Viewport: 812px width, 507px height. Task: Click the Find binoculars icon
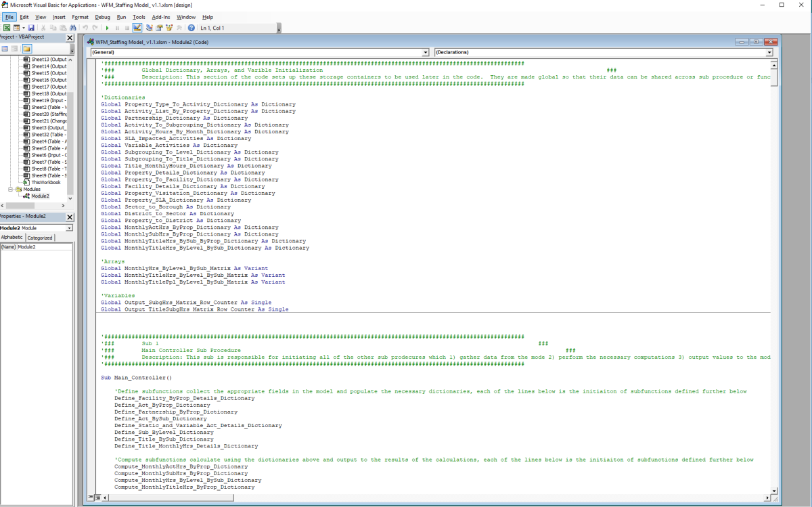(x=73, y=27)
